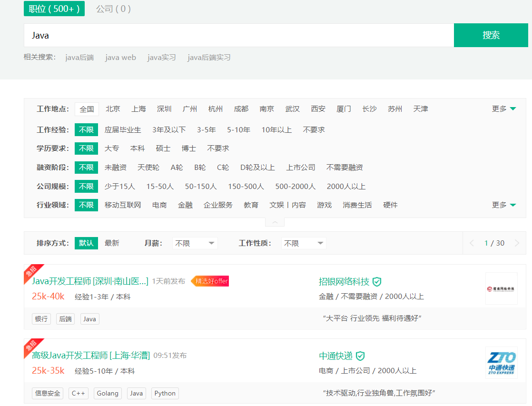Collapse the filter panel with the up chevron

(x=275, y=222)
